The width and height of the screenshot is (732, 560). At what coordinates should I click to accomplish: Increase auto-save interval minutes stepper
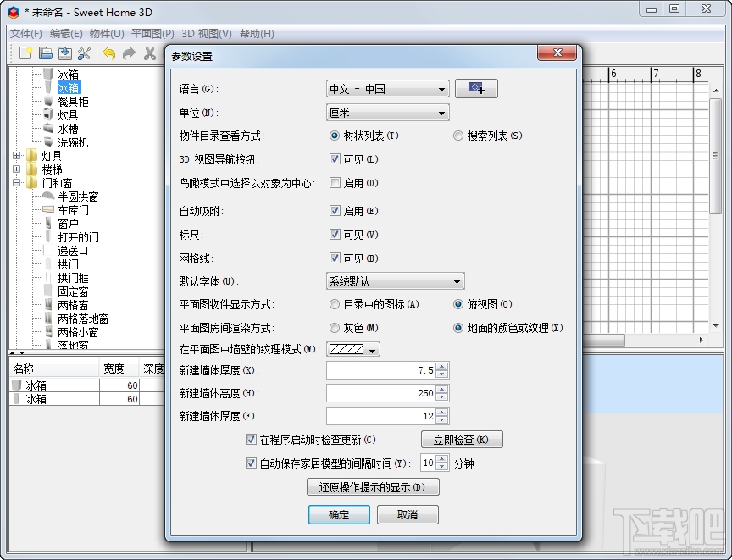coord(442,459)
